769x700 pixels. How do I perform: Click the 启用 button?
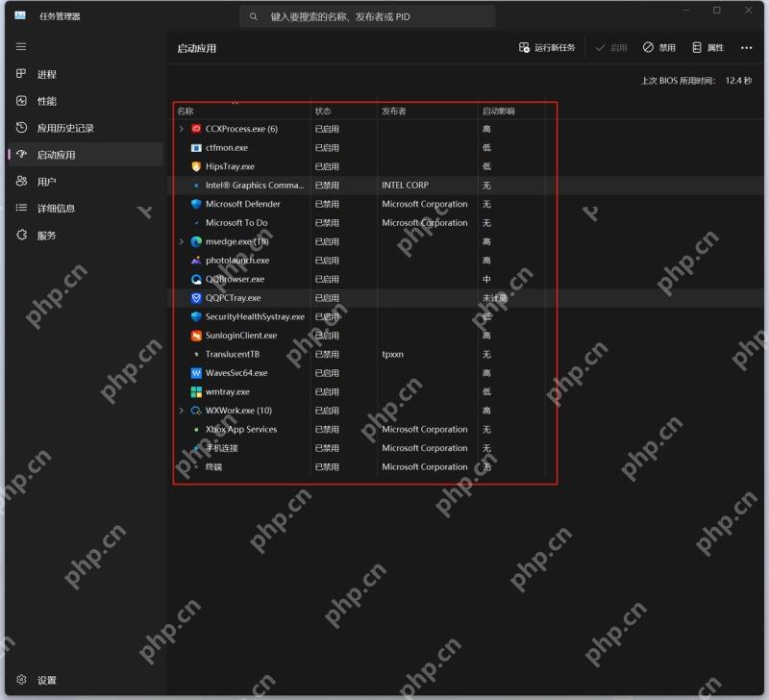coord(611,47)
